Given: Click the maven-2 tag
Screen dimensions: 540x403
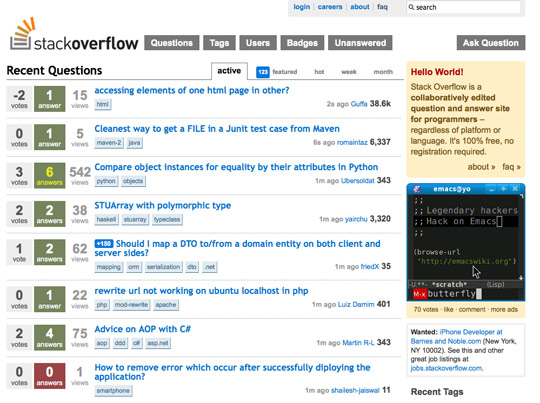Looking at the screenshot, I should pos(109,143).
